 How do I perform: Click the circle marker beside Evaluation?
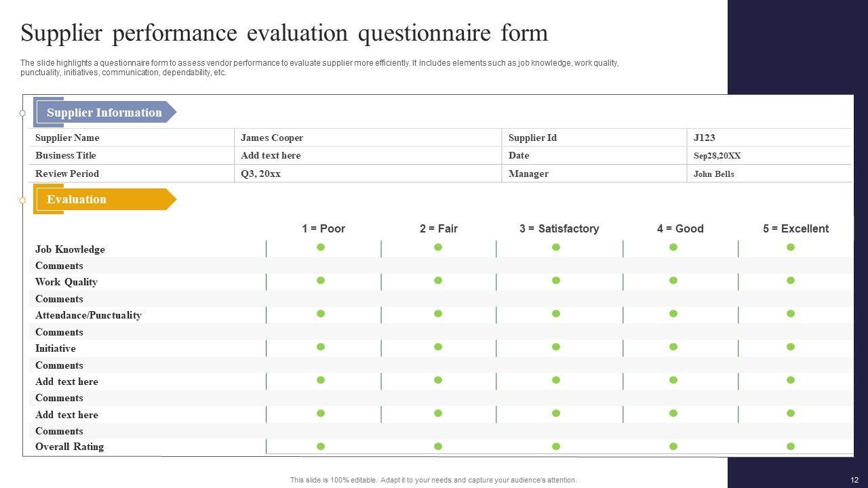coord(22,200)
